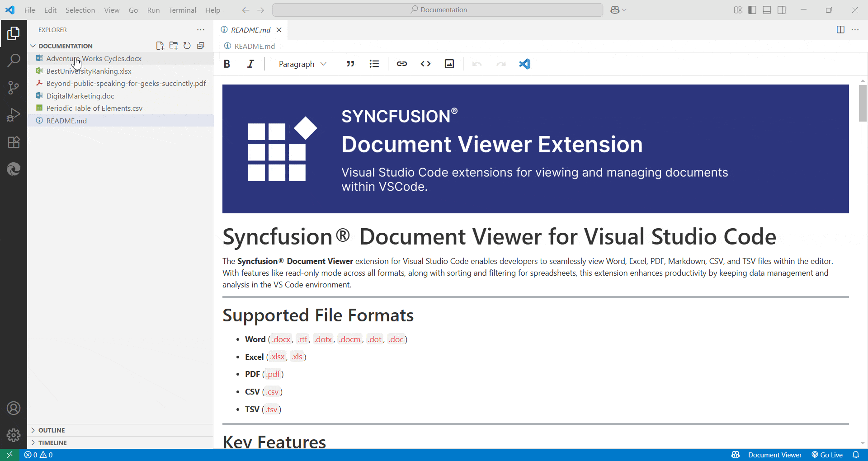
Task: Open Run and Debug view
Action: click(x=14, y=115)
